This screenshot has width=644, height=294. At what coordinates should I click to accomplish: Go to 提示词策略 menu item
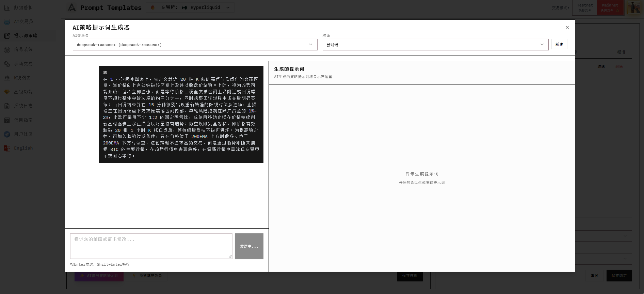point(25,36)
